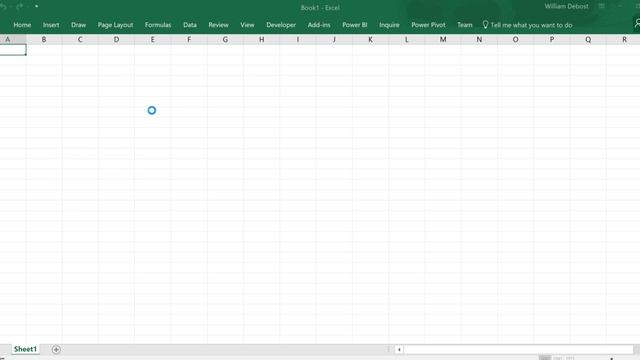Click the zoom slider handle
This screenshot has height=360, width=640.
click(x=611, y=358)
